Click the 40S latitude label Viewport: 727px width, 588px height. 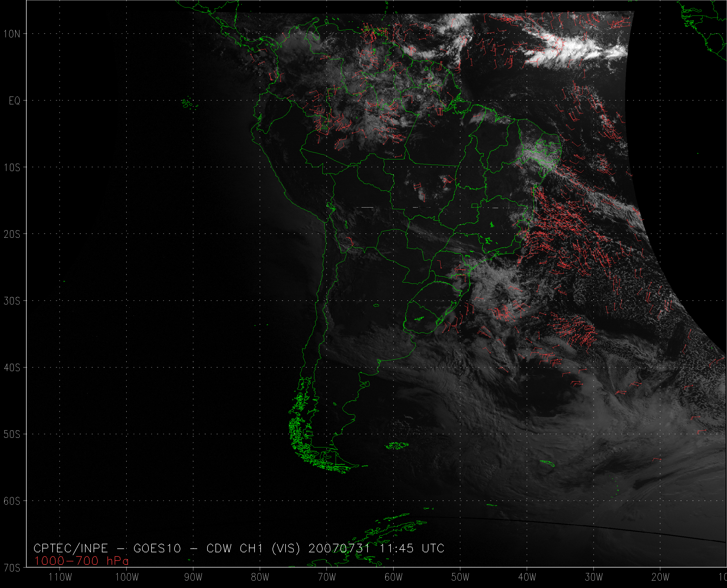[12, 367]
